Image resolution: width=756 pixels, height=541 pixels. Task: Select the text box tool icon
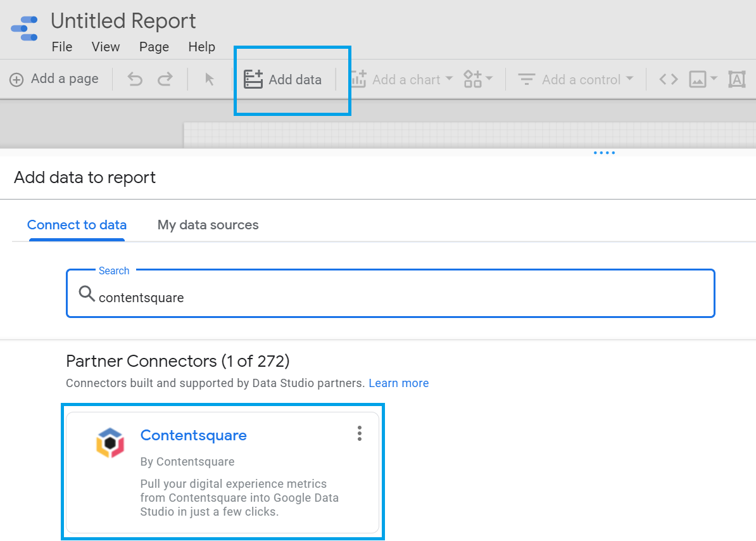[737, 79]
